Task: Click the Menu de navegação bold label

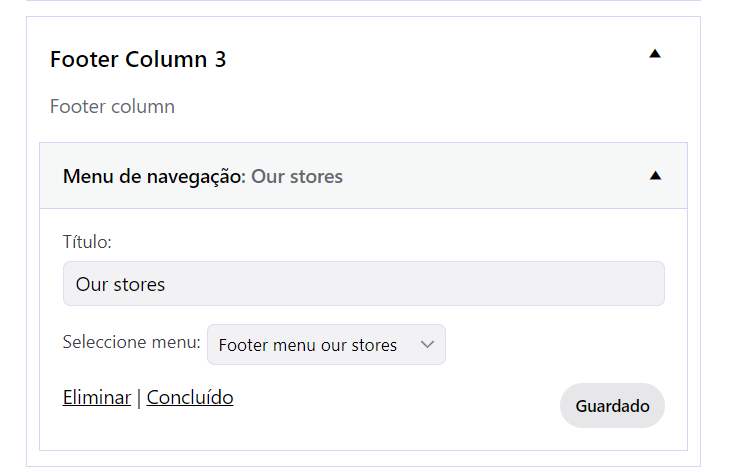Action: pos(154,177)
